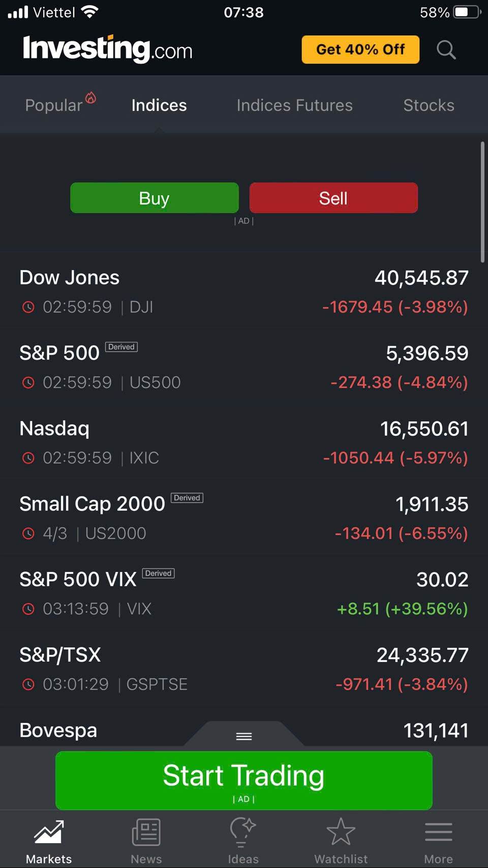Tap the clock icon beside Dow Jones
488x868 pixels.
28,307
